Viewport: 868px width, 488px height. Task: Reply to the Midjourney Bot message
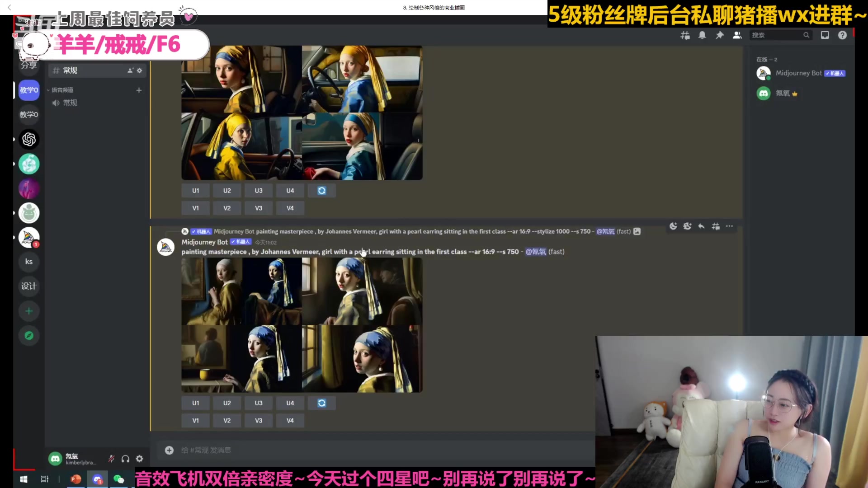point(701,226)
